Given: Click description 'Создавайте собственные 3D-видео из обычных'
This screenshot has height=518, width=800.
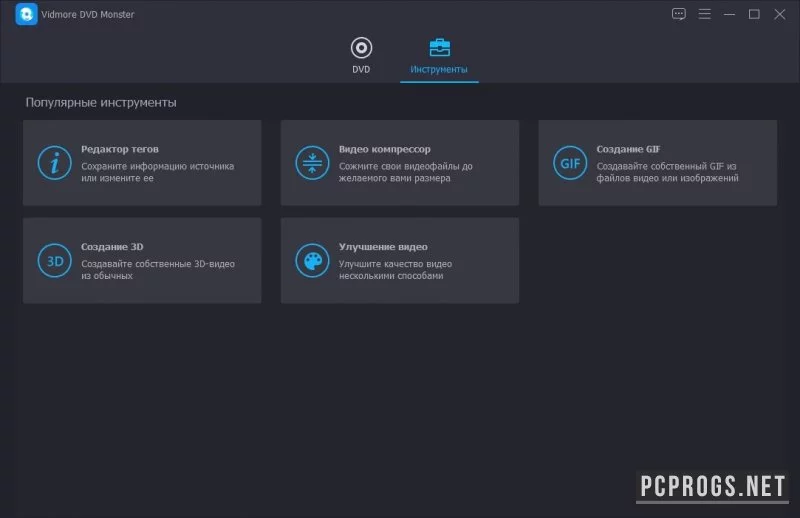Looking at the screenshot, I should 158,269.
